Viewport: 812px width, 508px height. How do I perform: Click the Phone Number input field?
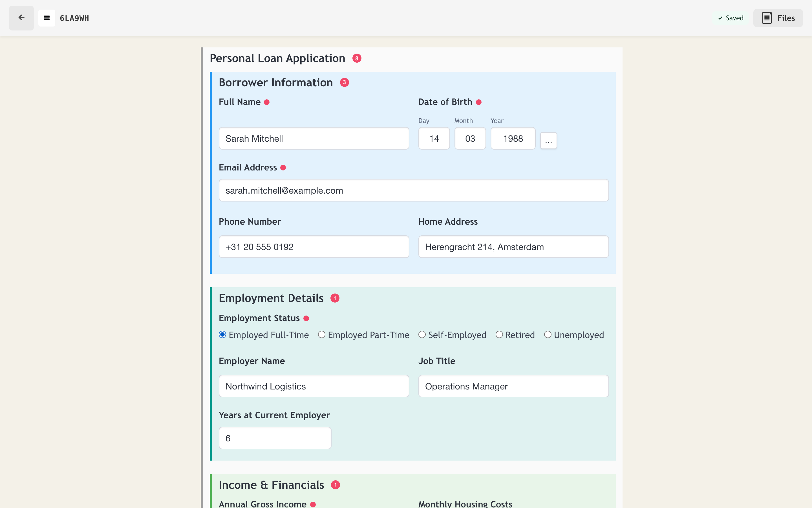pyautogui.click(x=314, y=247)
